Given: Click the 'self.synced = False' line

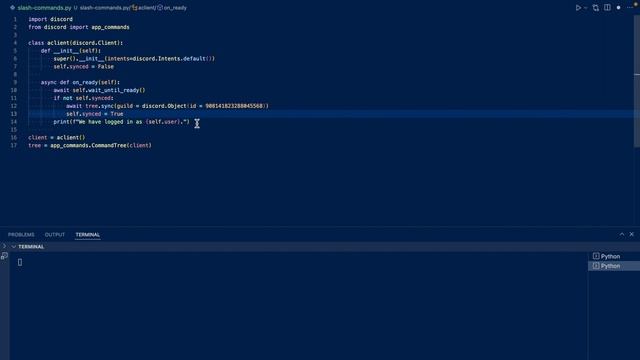Looking at the screenshot, I should (84, 67).
